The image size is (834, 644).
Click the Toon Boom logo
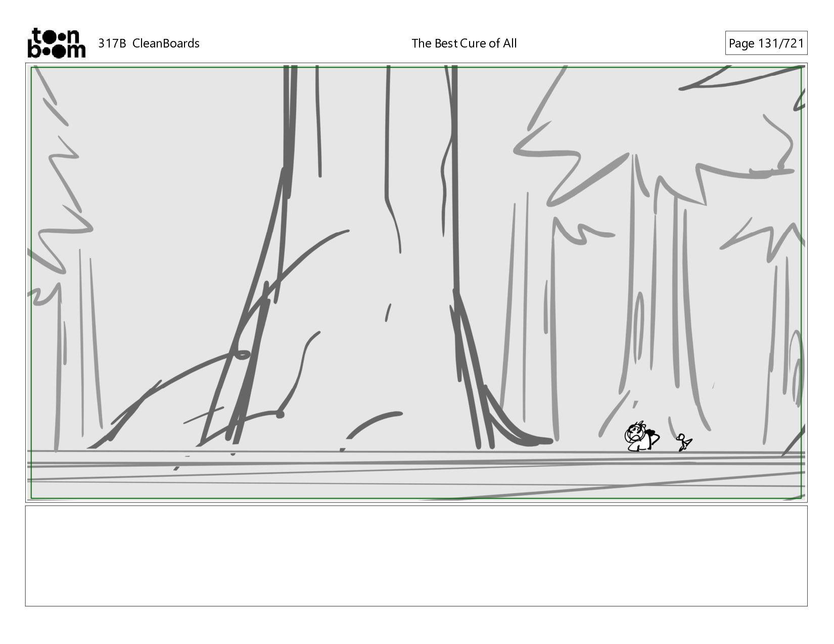tap(56, 43)
